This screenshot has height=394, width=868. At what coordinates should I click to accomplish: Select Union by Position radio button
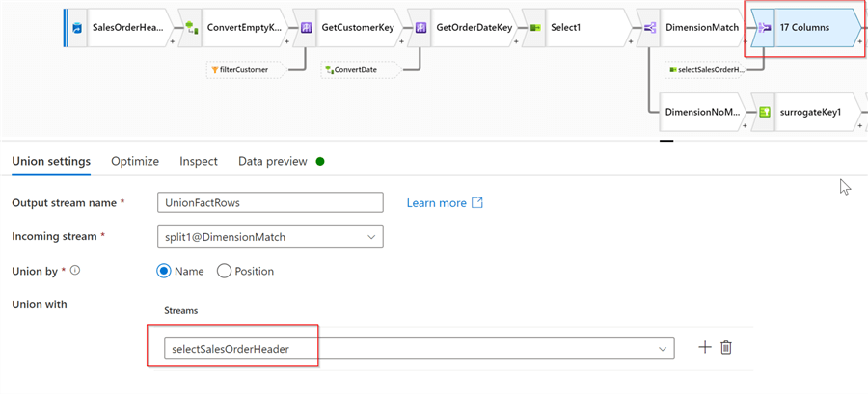tap(224, 272)
